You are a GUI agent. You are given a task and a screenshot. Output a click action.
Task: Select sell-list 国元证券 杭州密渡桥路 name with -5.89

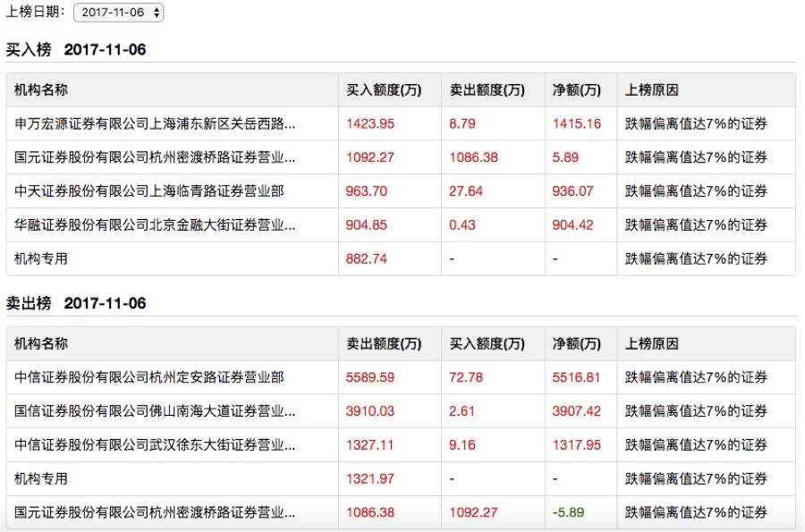(x=155, y=512)
